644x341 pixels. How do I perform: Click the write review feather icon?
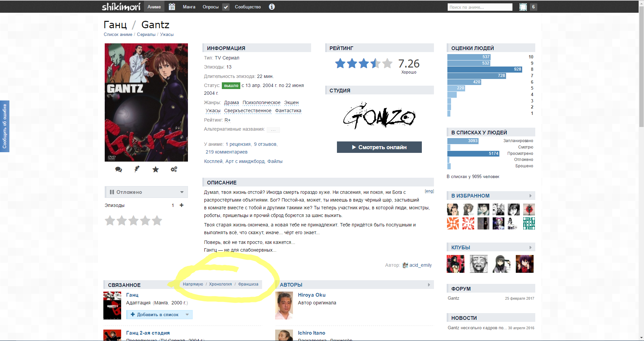(137, 169)
